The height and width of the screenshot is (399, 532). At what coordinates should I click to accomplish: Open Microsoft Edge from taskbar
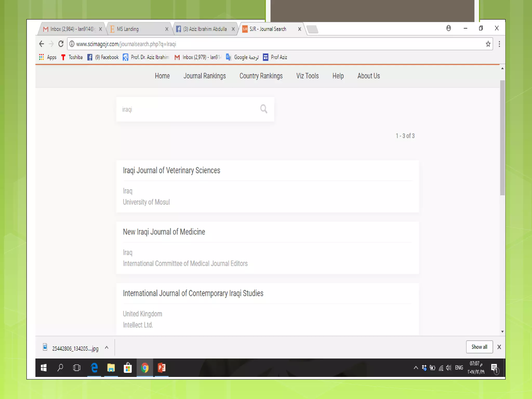pyautogui.click(x=94, y=368)
